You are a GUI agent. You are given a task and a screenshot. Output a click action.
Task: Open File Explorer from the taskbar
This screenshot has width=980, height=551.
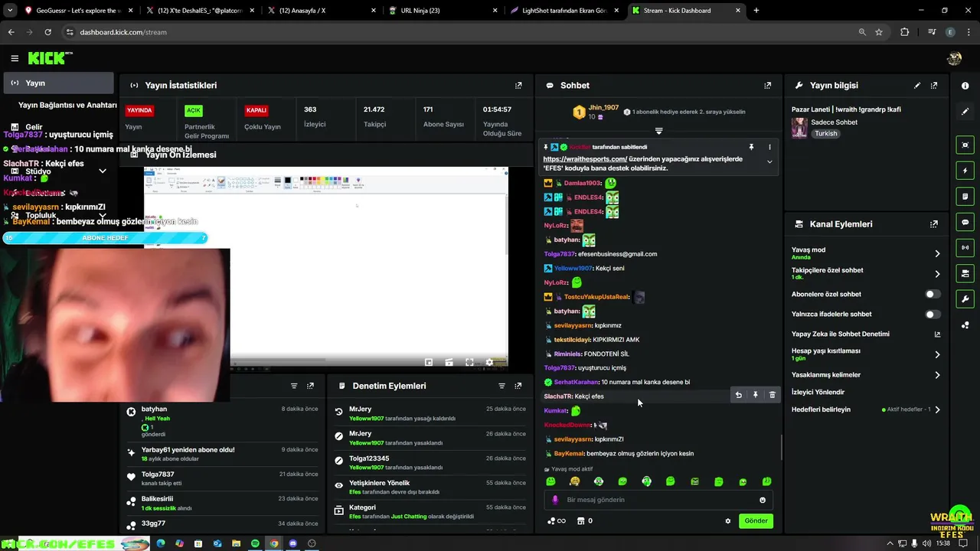click(x=236, y=543)
